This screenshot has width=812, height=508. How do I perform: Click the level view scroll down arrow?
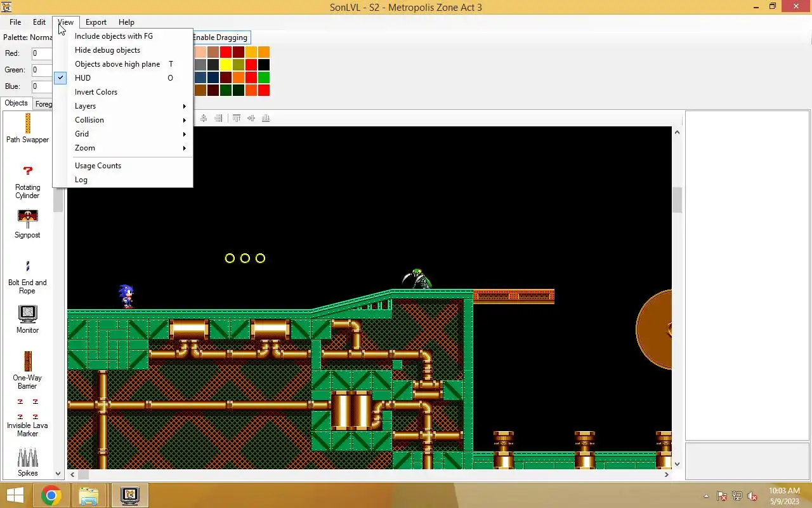[x=677, y=464]
